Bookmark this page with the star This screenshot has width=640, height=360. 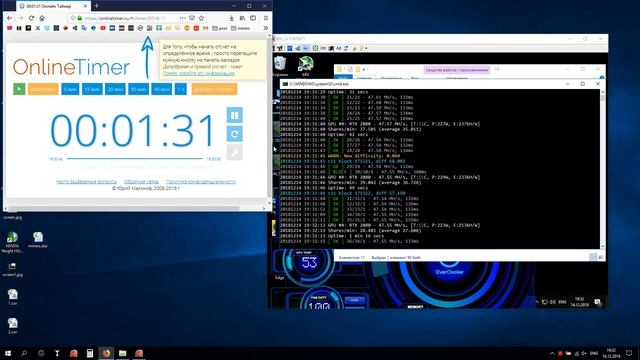(x=201, y=18)
